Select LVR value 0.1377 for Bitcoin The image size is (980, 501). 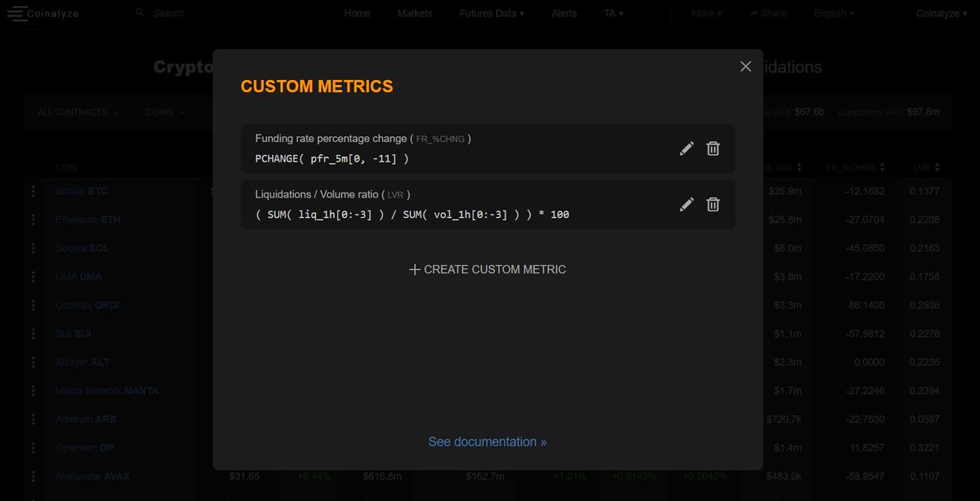924,191
